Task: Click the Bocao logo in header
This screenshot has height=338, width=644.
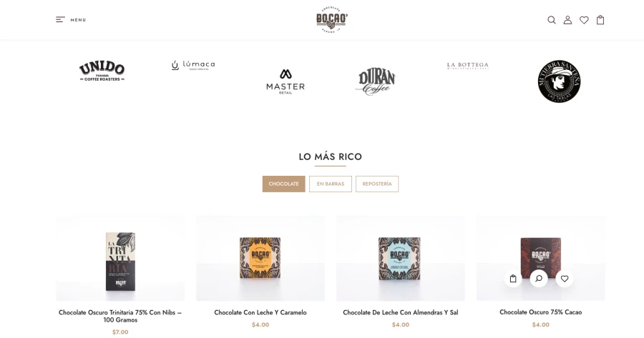Action: click(332, 20)
